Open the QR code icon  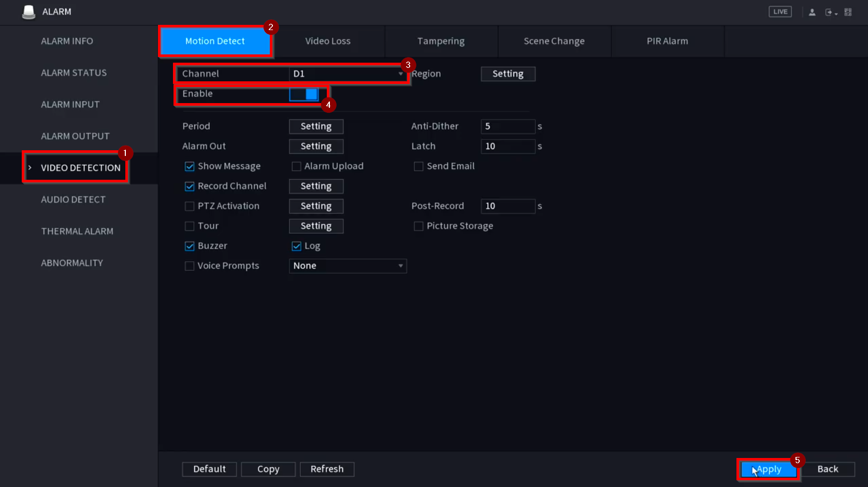click(x=848, y=12)
